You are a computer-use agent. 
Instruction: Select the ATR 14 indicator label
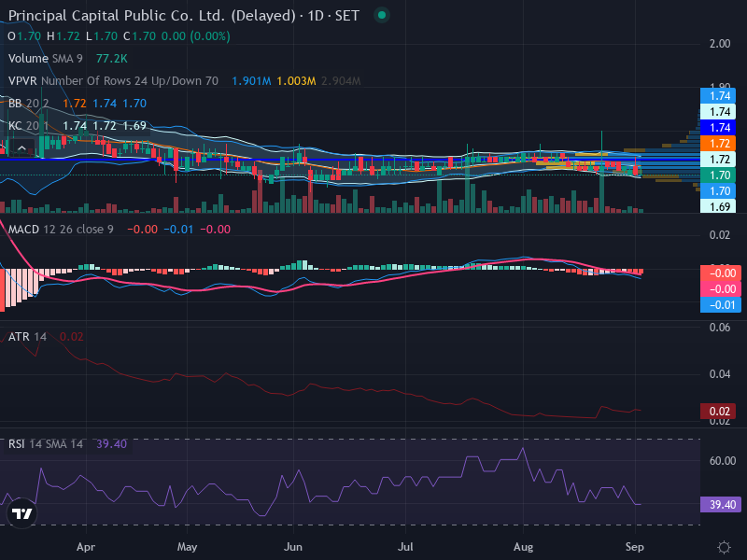pyautogui.click(x=27, y=337)
